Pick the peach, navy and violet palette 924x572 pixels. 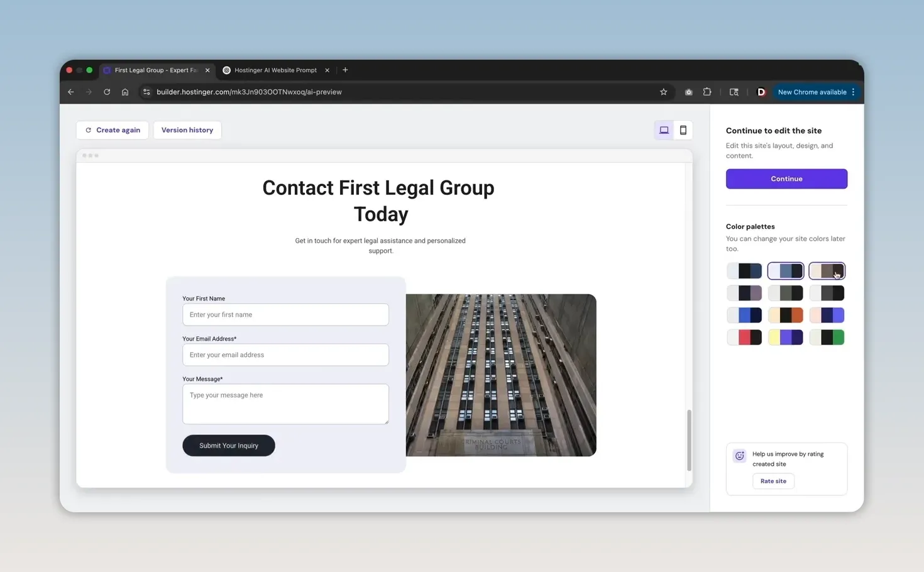coord(827,315)
